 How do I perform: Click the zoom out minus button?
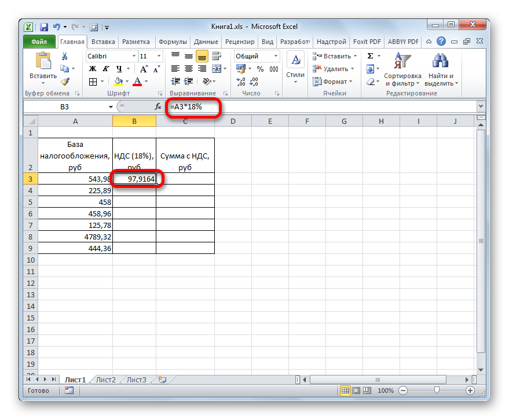[403, 391]
